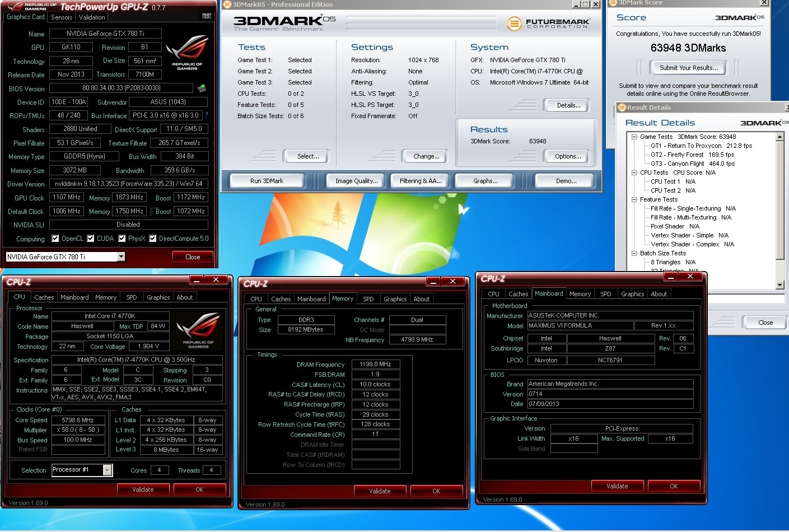789x532 pixels.
Task: Click the DRAM Frequency value 1199.8 MHz
Action: coord(375,364)
